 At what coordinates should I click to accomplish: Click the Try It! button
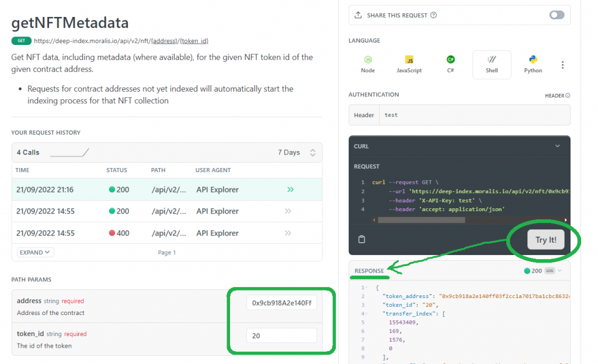[x=546, y=240]
